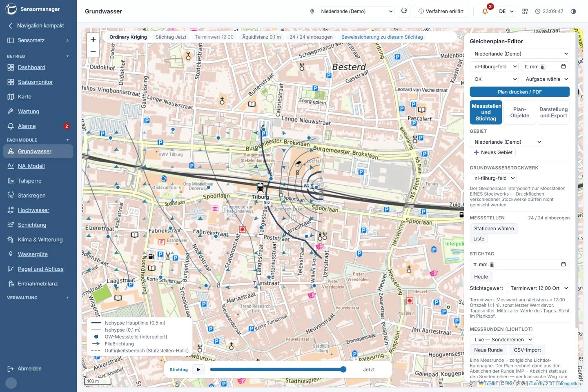Open the Aufgabe wähle dropdown
588x392 pixels.
(545, 79)
